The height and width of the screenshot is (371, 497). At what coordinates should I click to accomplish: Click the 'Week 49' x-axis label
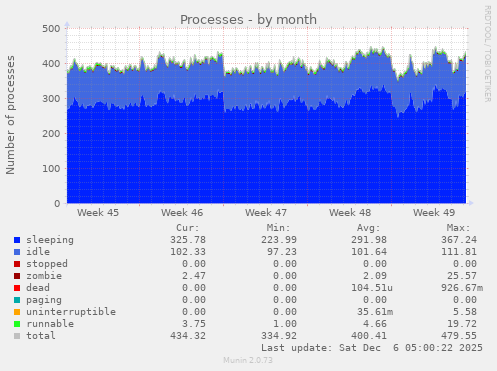pos(434,213)
